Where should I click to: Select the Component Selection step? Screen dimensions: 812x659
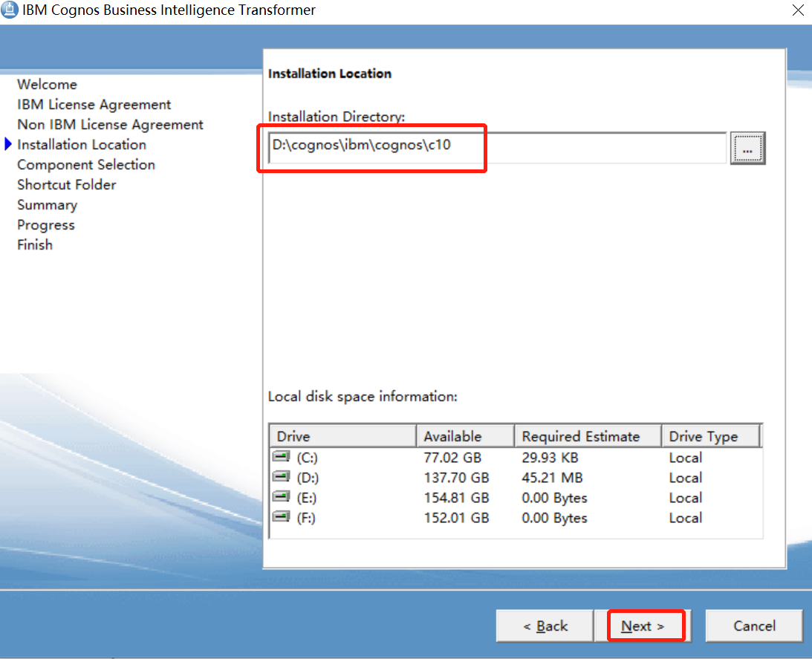pos(86,165)
